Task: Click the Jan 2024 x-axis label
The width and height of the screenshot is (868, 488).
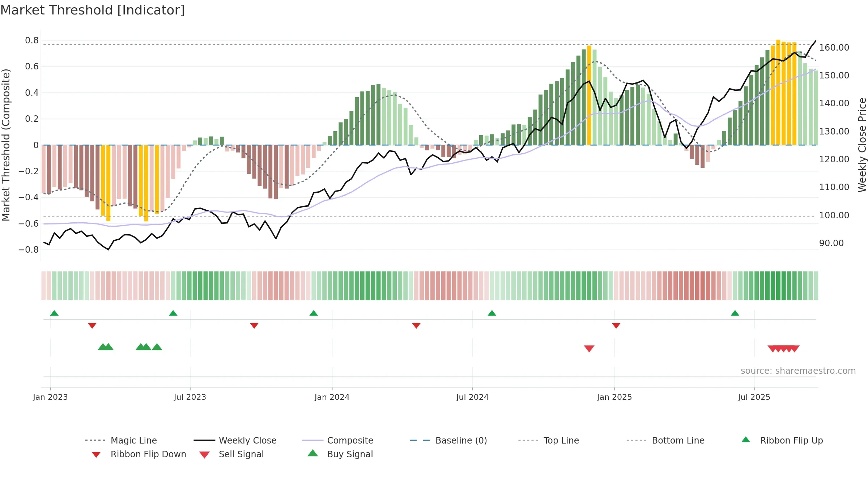Action: pos(332,397)
